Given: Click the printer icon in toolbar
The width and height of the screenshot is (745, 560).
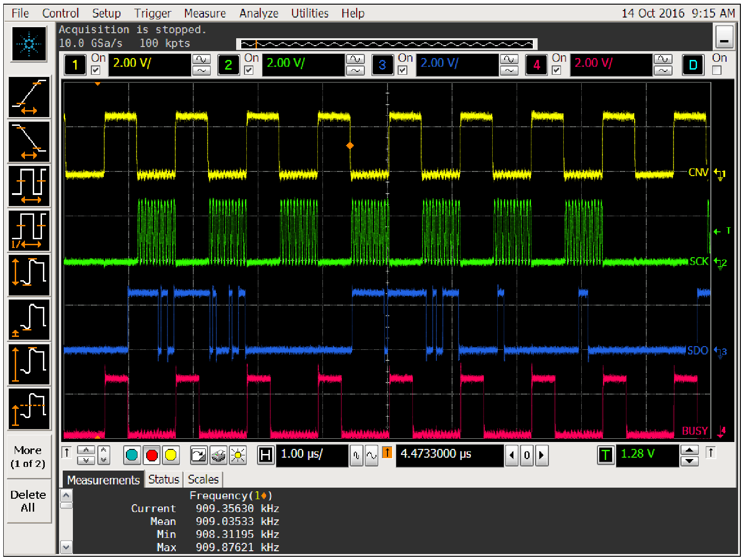Looking at the screenshot, I should click(x=218, y=455).
